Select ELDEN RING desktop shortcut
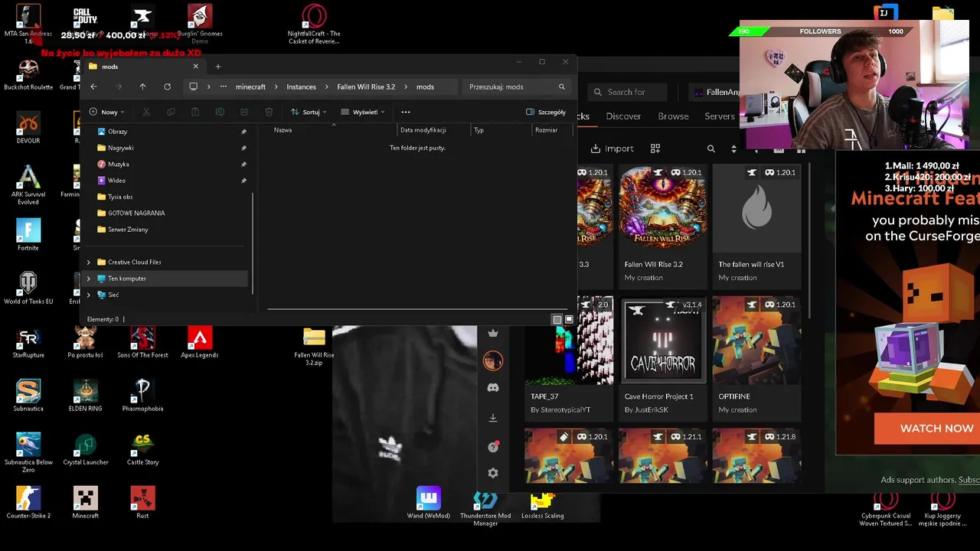 [85, 395]
